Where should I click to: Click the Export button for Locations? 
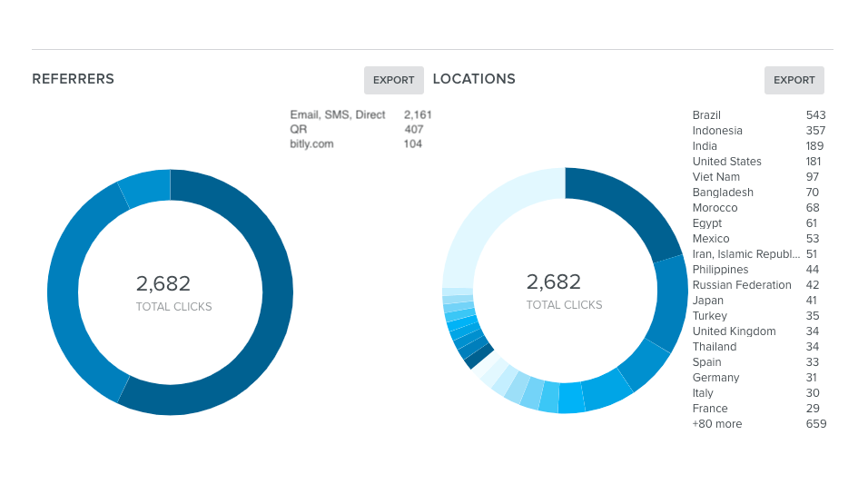[794, 80]
